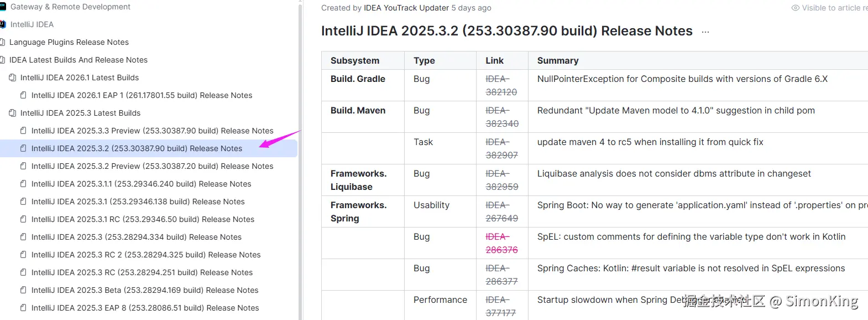Click document icon of 2026.1 EAP 1 Release Notes
The height and width of the screenshot is (320, 868).
tap(23, 95)
